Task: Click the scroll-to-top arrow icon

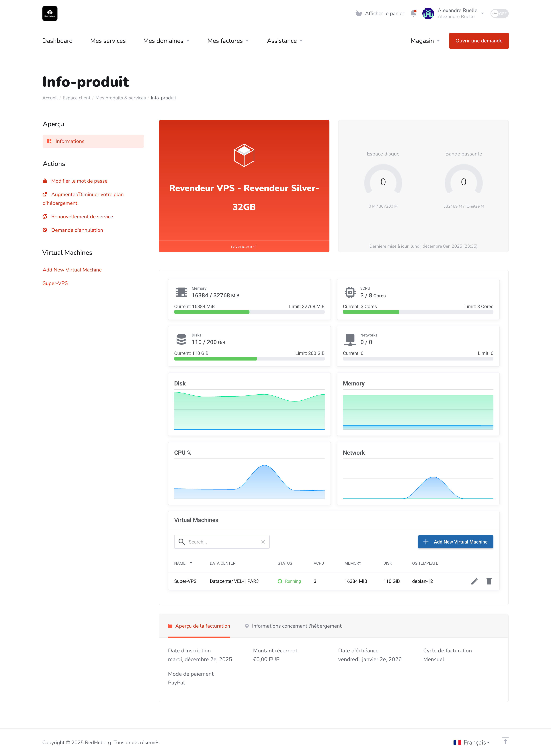Action: [505, 741]
